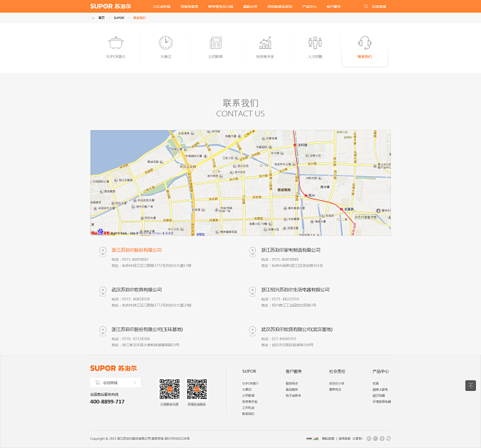Click the 大事记 footer link
Viewport: 481px width, 448px height.
[x=247, y=390]
